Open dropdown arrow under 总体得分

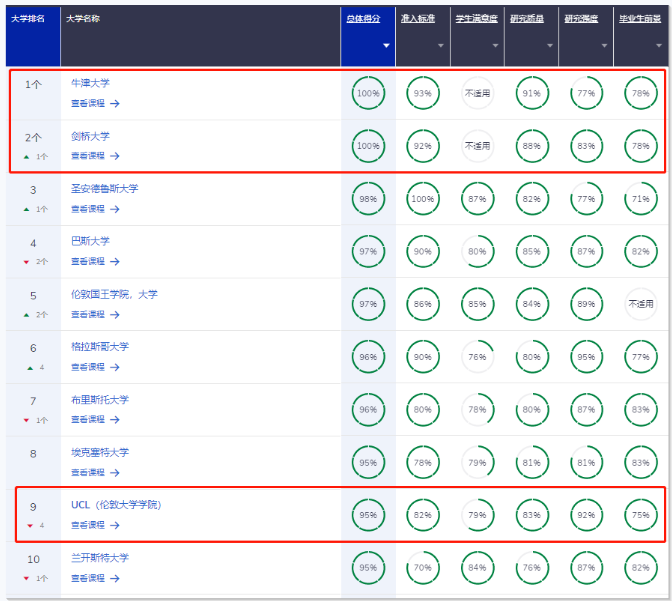tap(386, 45)
